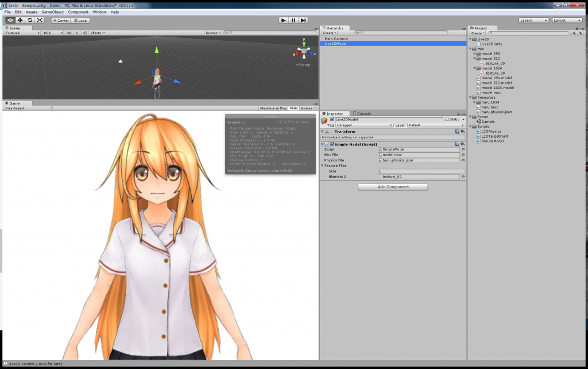The width and height of the screenshot is (588, 369).
Task: Open Transform component help book icon
Action: (x=457, y=131)
